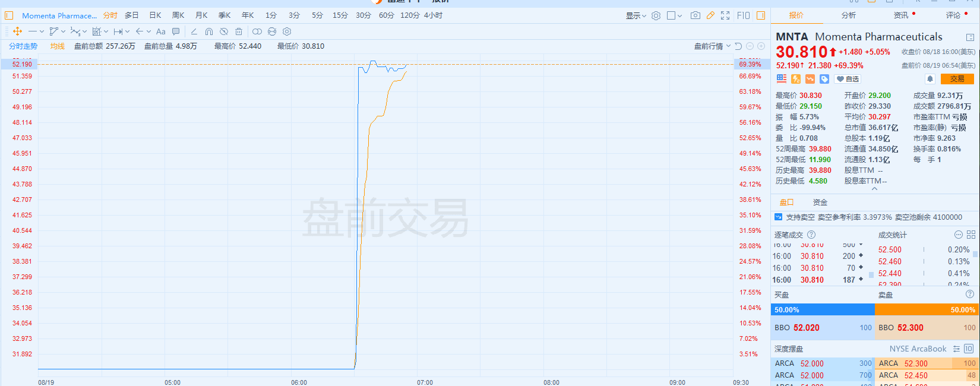This screenshot has width=980, height=386.
Task: Switch to the 多日 multi-day view
Action: pos(132,15)
